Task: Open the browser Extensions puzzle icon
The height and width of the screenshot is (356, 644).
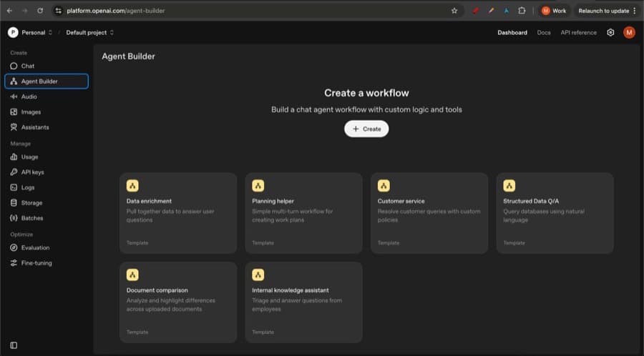Action: (522, 11)
